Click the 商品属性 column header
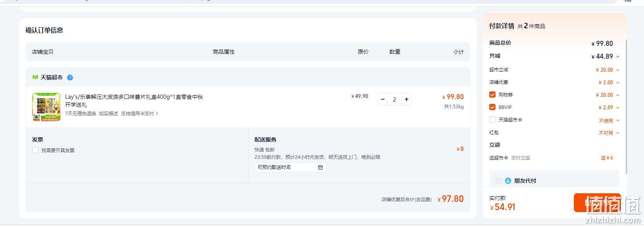Viewport: 644px width, 227px height. tap(224, 52)
